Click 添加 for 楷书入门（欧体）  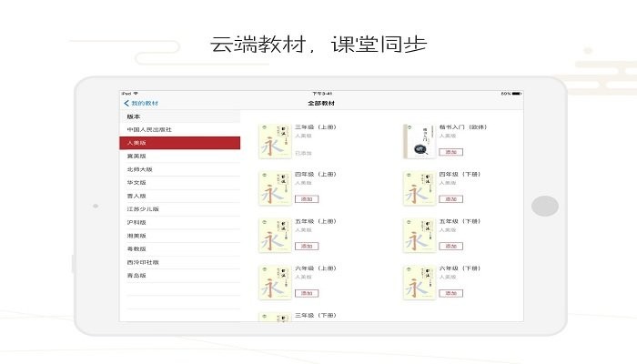point(450,152)
